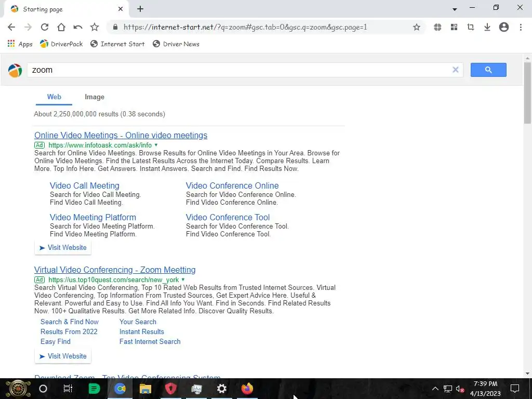Open the browser three-dot menu
532x399 pixels.
coord(521,27)
